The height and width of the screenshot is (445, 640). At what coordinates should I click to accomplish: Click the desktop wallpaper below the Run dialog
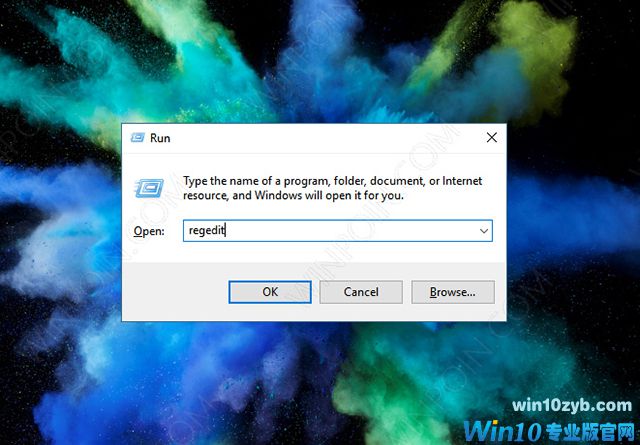[245, 380]
